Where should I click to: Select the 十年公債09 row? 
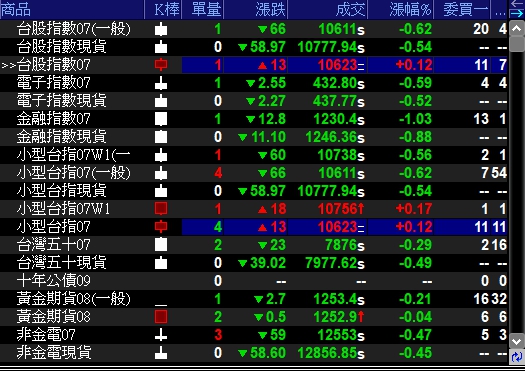tap(254, 281)
